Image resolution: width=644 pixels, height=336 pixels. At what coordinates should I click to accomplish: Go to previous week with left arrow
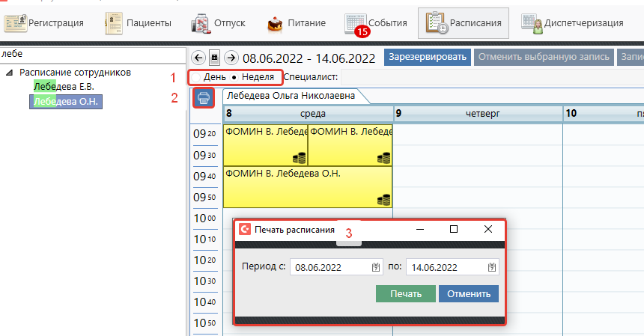[x=198, y=58]
